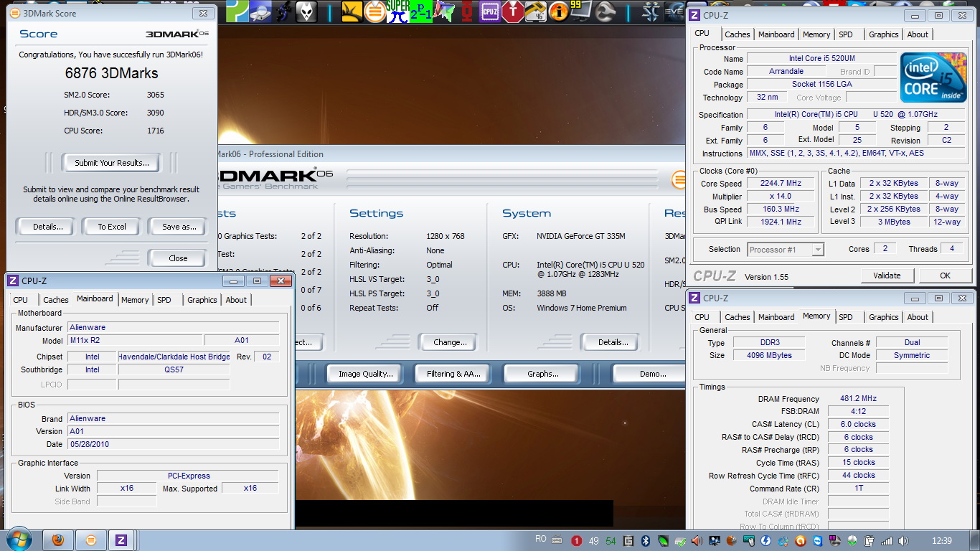Launch Super PI from the top dock
This screenshot has width=980, height=551.
pyautogui.click(x=397, y=11)
